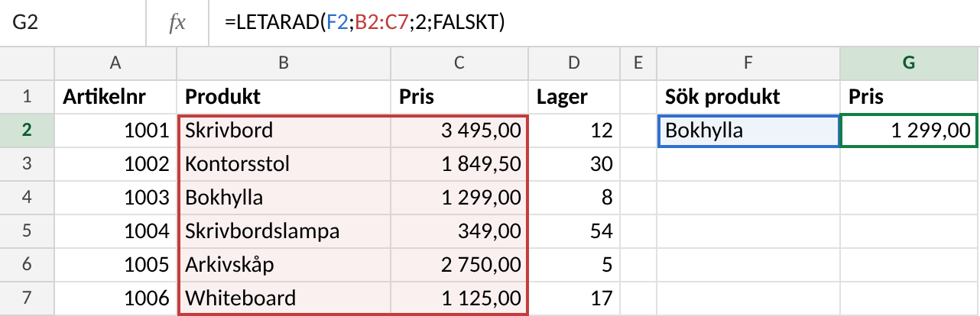
Task: Select the stock cell showing 5
Action: click(574, 265)
